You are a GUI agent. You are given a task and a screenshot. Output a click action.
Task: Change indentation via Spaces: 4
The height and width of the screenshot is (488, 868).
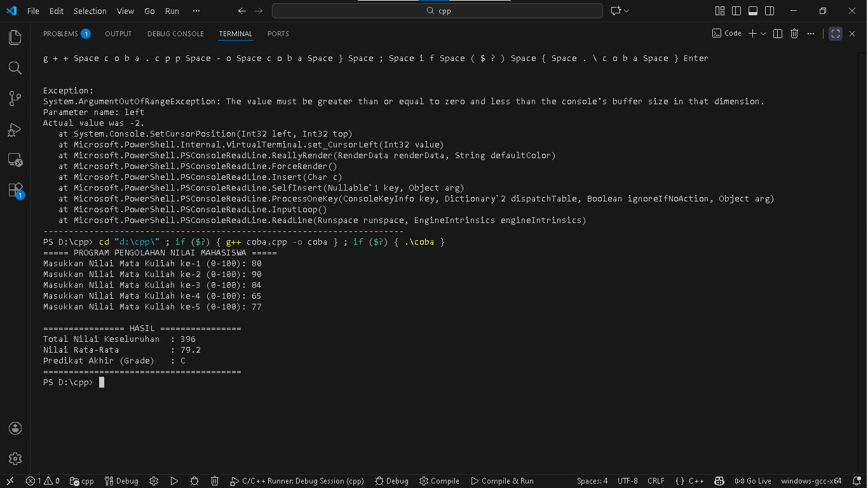point(592,481)
